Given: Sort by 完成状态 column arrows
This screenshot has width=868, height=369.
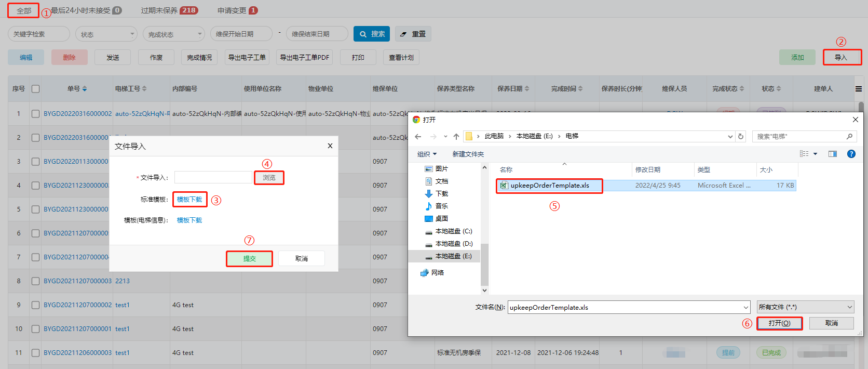Looking at the screenshot, I should click(741, 89).
